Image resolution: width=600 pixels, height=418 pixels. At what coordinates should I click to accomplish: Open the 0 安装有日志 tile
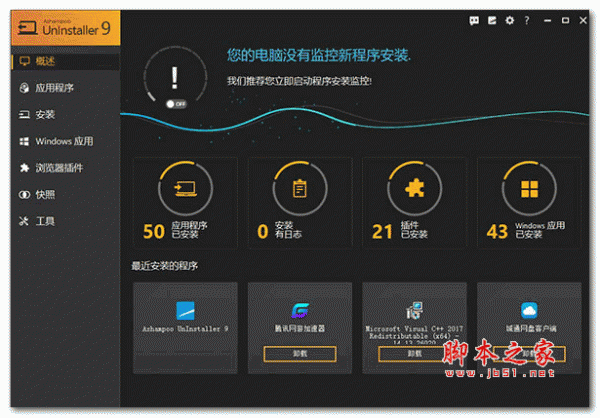pyautogui.click(x=300, y=202)
